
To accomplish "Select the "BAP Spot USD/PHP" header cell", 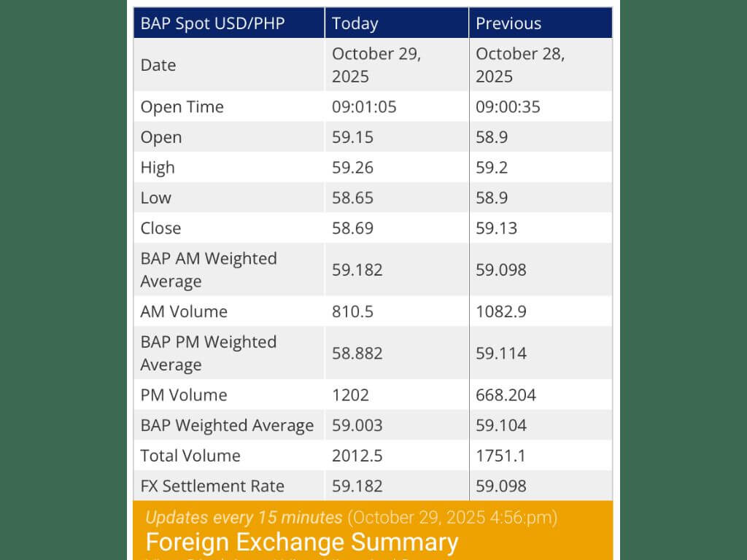I will [213, 23].
